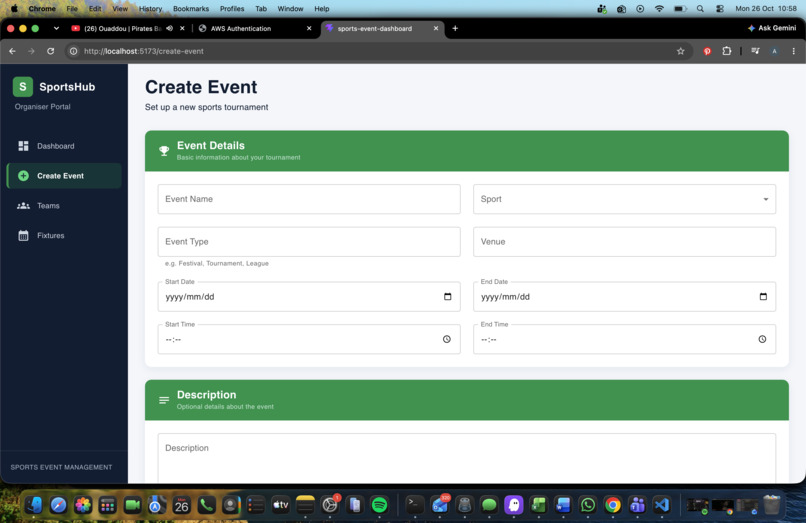Screen dimensions: 806x523
Task: Expand the tab search chevron
Action: point(56,29)
